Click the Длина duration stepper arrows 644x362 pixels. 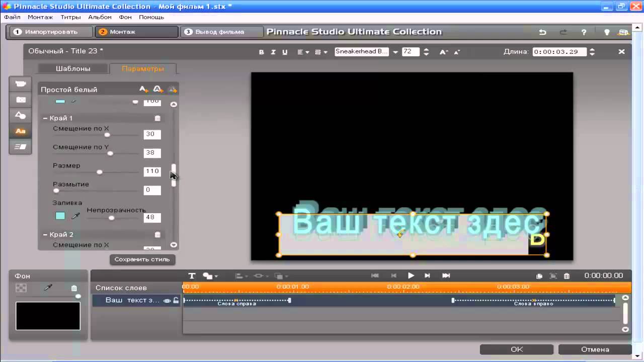click(x=592, y=52)
